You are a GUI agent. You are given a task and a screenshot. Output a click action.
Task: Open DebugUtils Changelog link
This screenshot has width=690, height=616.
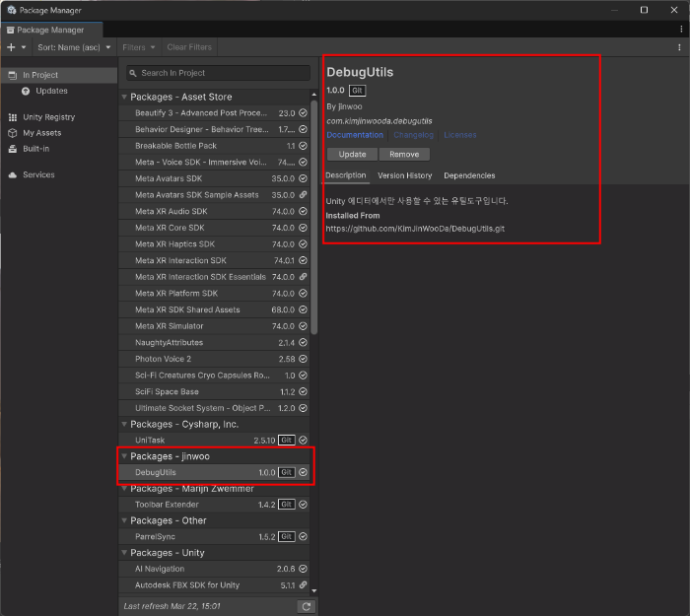413,135
